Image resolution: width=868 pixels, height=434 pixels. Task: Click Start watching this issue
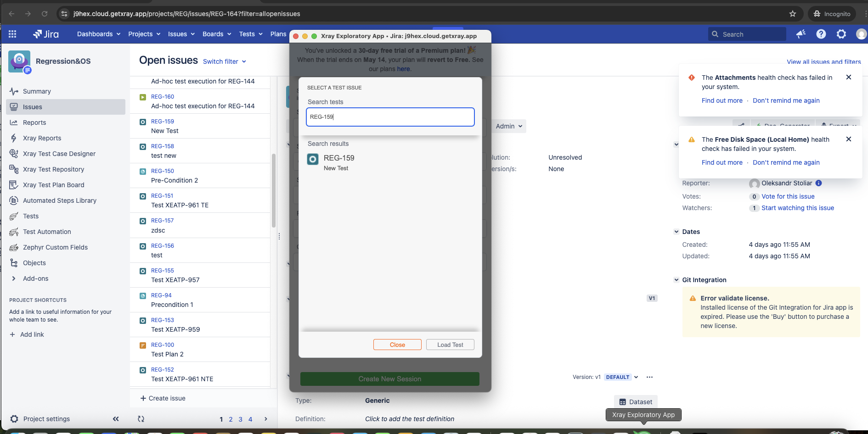coord(798,208)
